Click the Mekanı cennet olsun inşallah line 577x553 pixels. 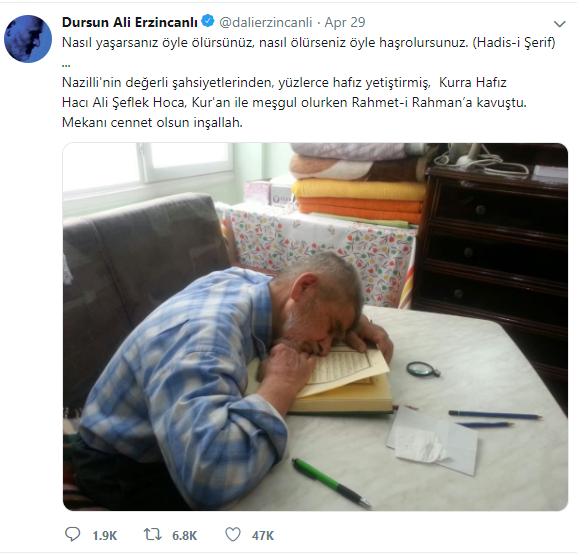[152, 122]
